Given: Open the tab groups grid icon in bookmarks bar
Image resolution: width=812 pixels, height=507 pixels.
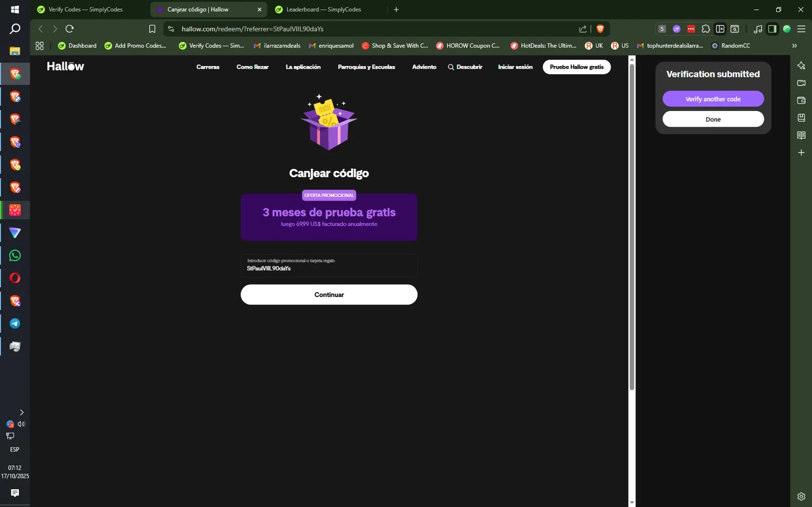Looking at the screenshot, I should coord(40,46).
